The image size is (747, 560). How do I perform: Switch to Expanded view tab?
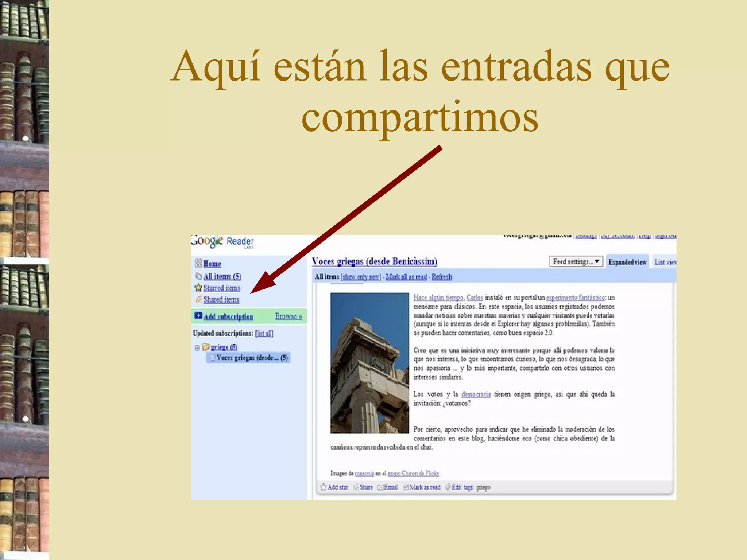tap(627, 262)
